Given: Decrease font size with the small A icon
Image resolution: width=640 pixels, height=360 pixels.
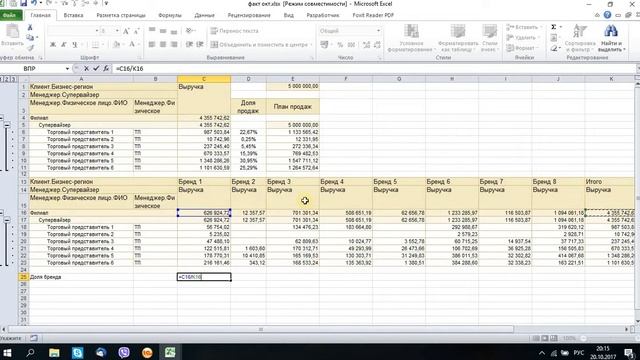Looking at the screenshot, I should [x=136, y=31].
